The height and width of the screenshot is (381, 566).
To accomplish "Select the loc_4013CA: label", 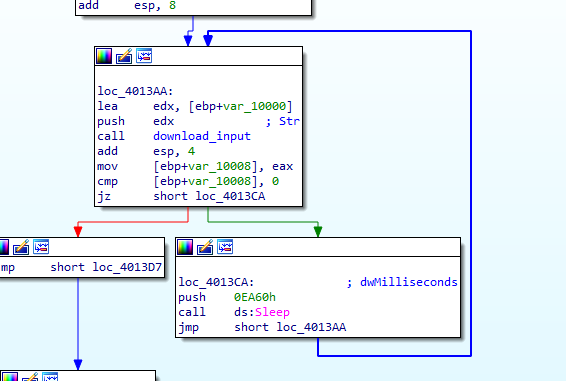I will [x=216, y=282].
